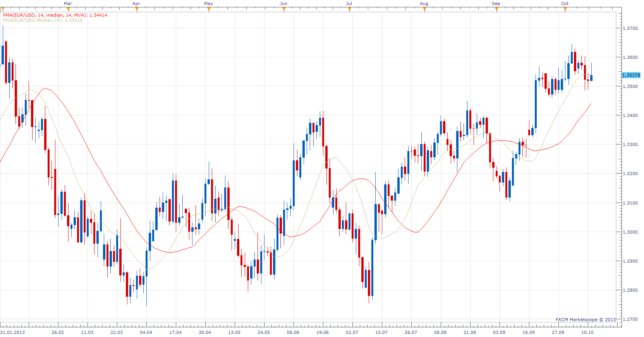644x337 pixels.
Task: Select the orange marker under Jun
Action: point(284,9)
